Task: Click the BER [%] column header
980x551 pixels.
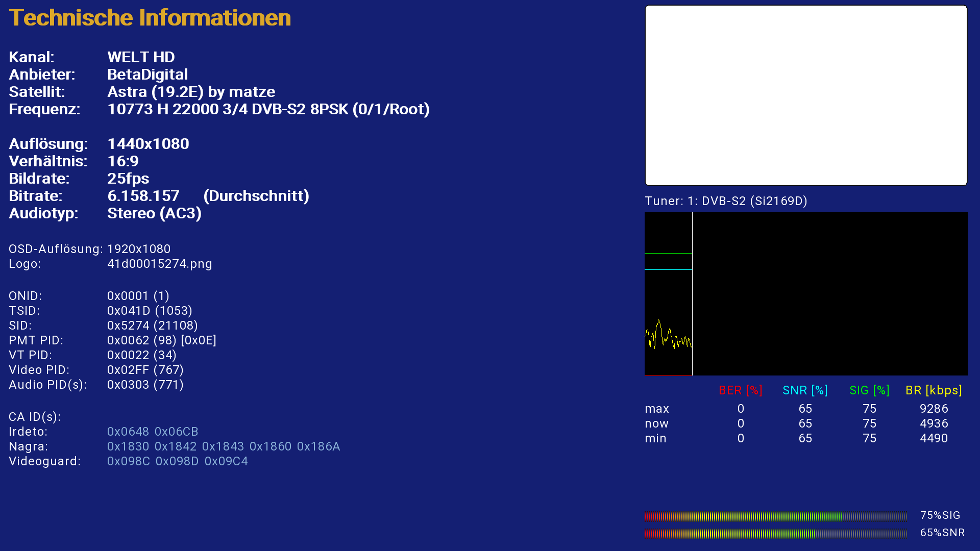Action: click(x=740, y=390)
